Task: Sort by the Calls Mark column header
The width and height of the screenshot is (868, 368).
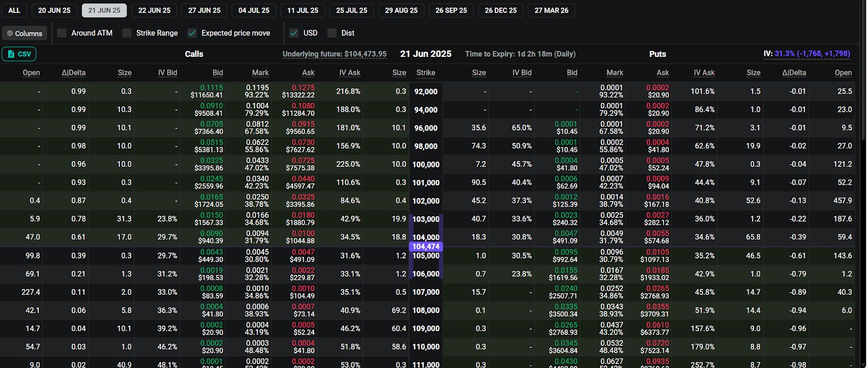Action: coord(260,73)
